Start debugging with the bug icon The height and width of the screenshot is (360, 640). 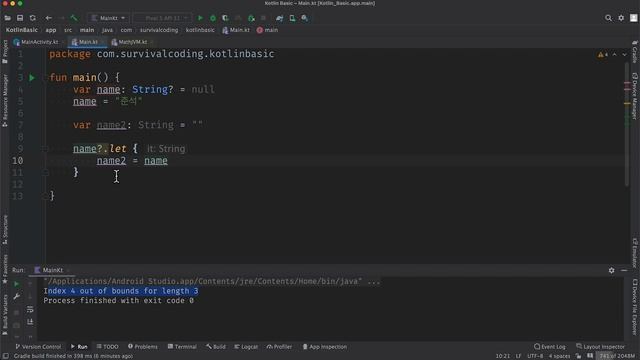click(213, 18)
